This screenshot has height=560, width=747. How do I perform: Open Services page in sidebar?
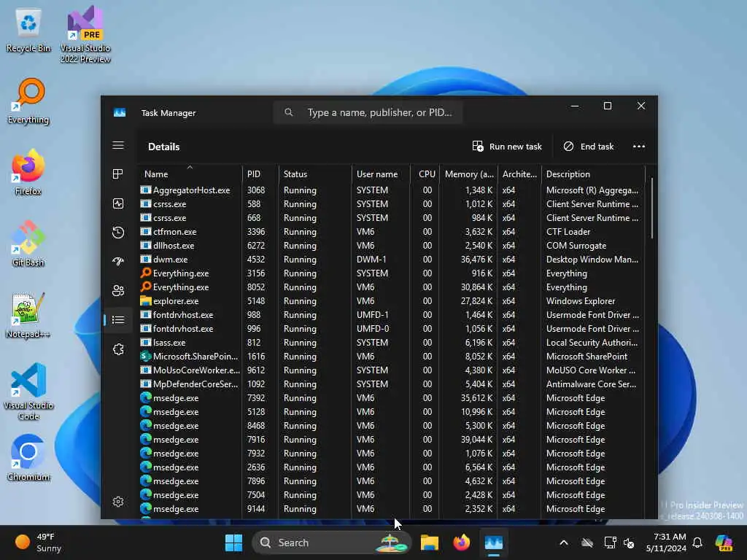(x=118, y=349)
